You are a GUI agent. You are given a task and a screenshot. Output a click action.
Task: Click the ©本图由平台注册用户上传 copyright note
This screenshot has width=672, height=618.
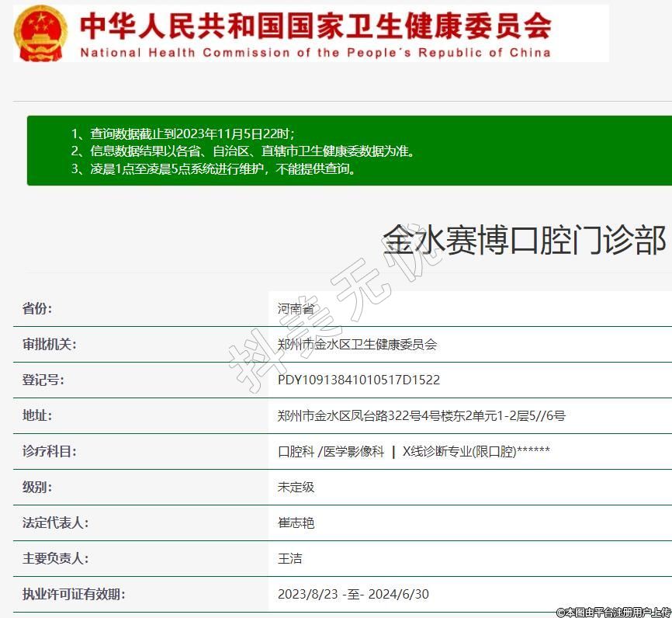(x=613, y=612)
